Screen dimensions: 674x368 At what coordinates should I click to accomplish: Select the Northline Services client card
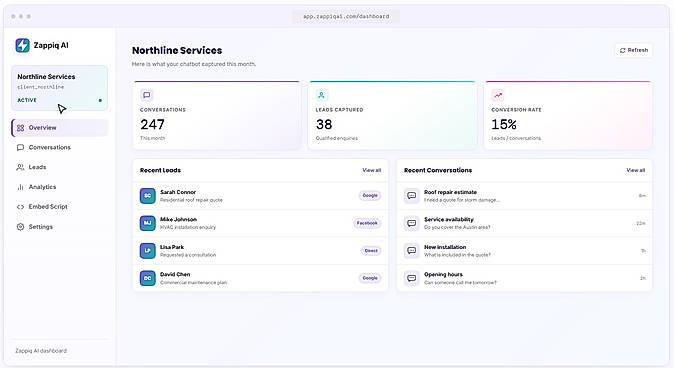pyautogui.click(x=59, y=88)
